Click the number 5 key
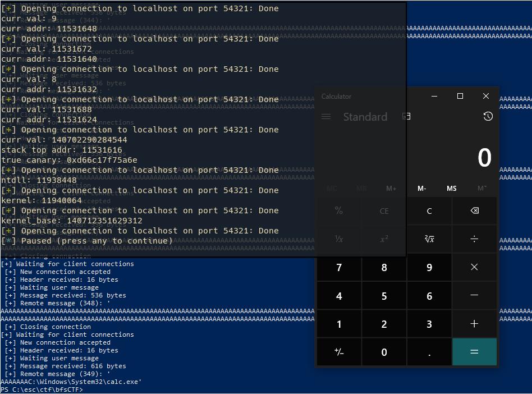The height and width of the screenshot is (394, 532). click(384, 296)
